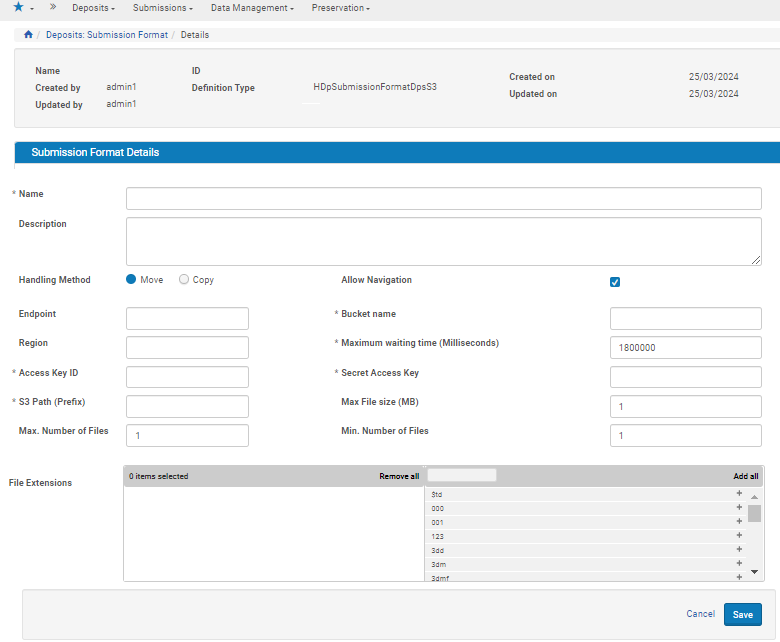Click the Created by admin1 value
Screen dimensions: 780x642
pos(121,87)
